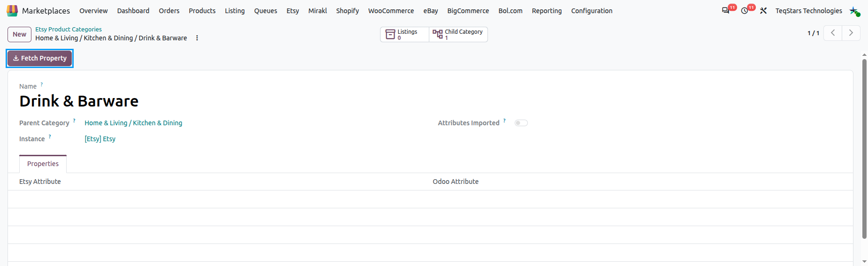Image resolution: width=868 pixels, height=266 pixels.
Task: Open the Orders menu
Action: point(169,11)
